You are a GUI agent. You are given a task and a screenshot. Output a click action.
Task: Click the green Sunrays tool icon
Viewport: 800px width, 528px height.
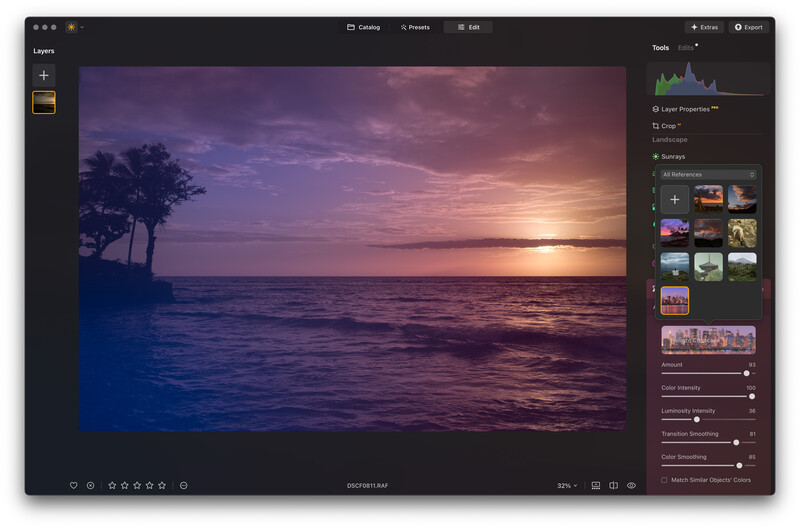656,156
